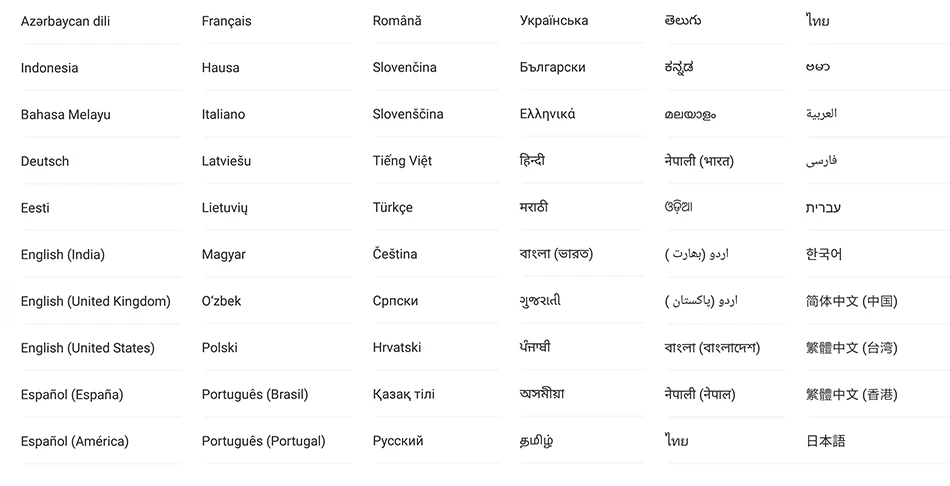Pick Українська language
The height and width of the screenshot is (486, 950).
click(554, 21)
